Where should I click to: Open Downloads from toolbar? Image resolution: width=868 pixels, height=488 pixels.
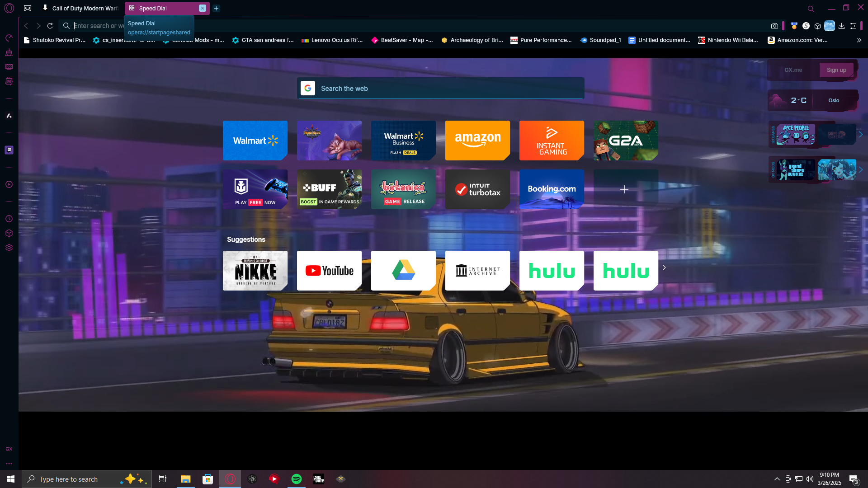click(x=841, y=26)
